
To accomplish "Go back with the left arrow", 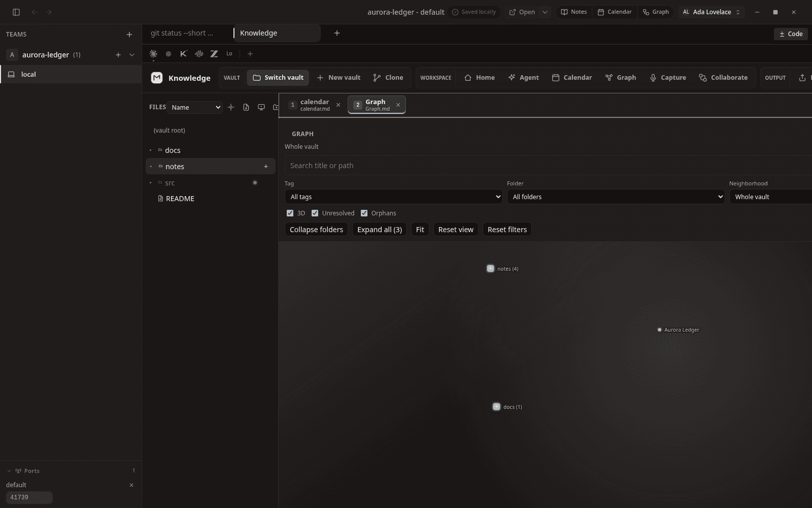I will click(34, 12).
